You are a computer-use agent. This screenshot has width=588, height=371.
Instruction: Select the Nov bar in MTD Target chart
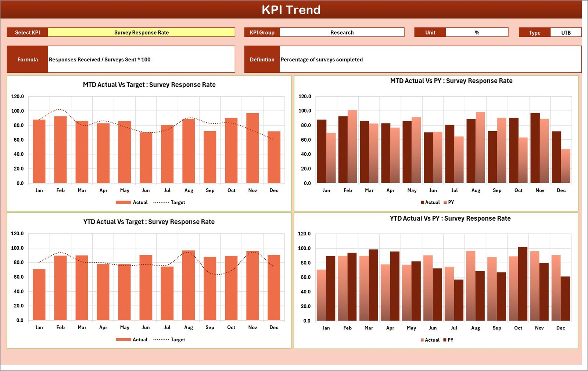pos(252,147)
